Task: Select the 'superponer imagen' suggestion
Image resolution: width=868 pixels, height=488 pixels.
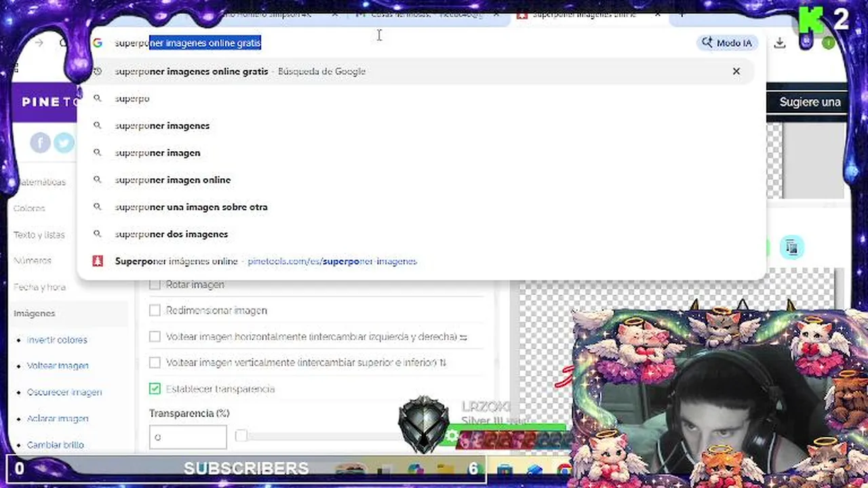Action: click(x=157, y=152)
